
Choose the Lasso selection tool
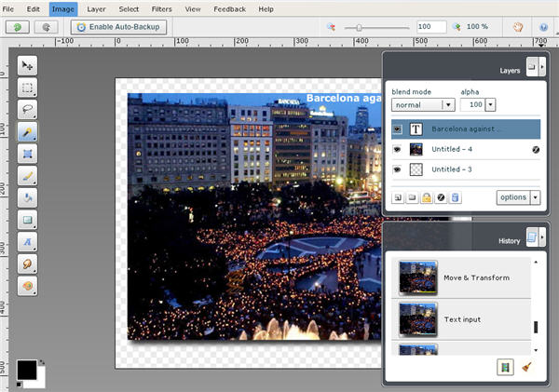click(28, 110)
